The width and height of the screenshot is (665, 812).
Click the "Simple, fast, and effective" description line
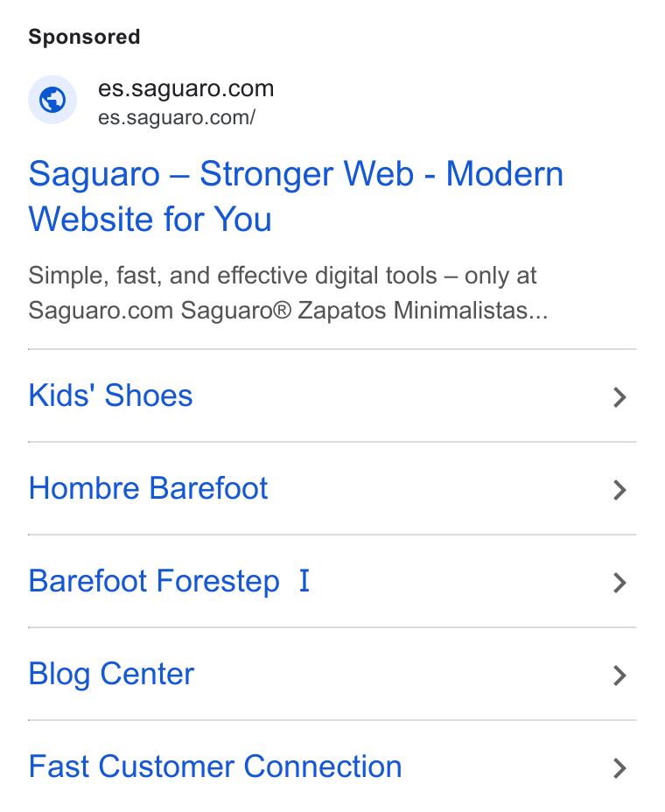(x=283, y=276)
